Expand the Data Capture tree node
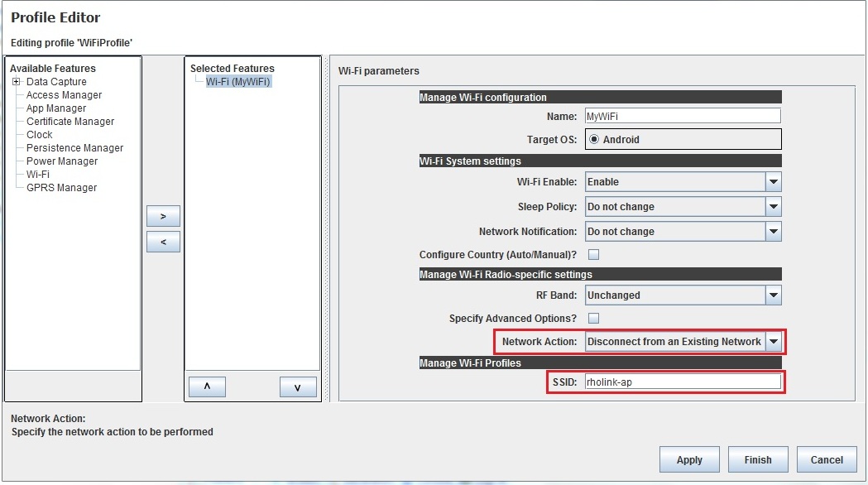The image size is (868, 485). 16,82
